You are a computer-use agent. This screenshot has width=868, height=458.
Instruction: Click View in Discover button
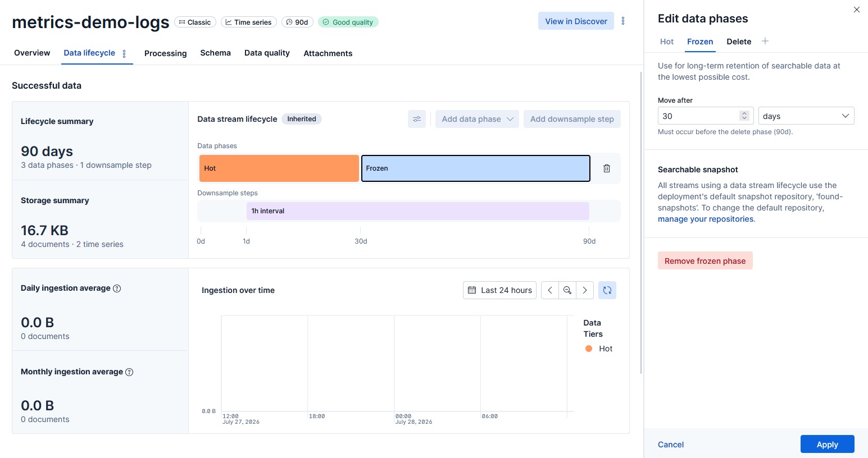tap(576, 21)
